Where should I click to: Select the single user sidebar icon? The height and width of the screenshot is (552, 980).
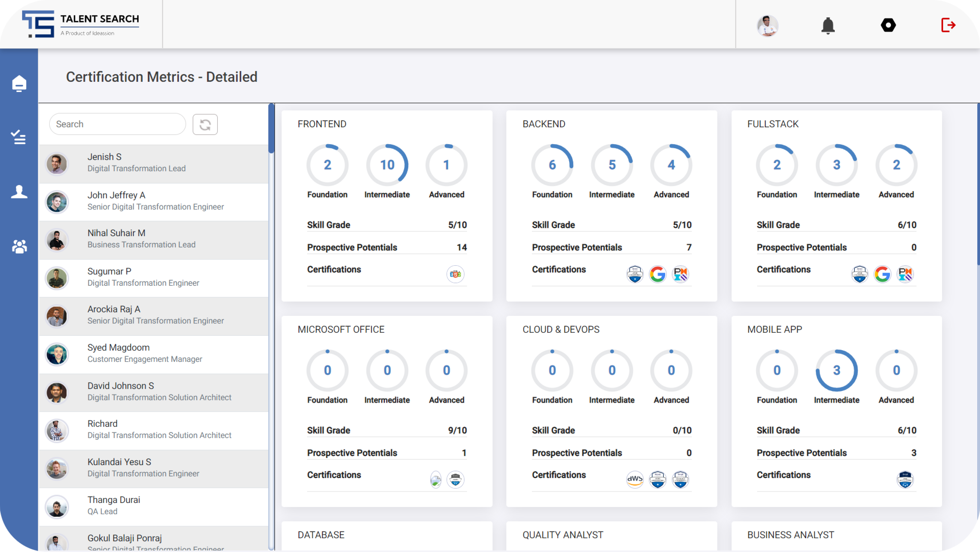19,192
